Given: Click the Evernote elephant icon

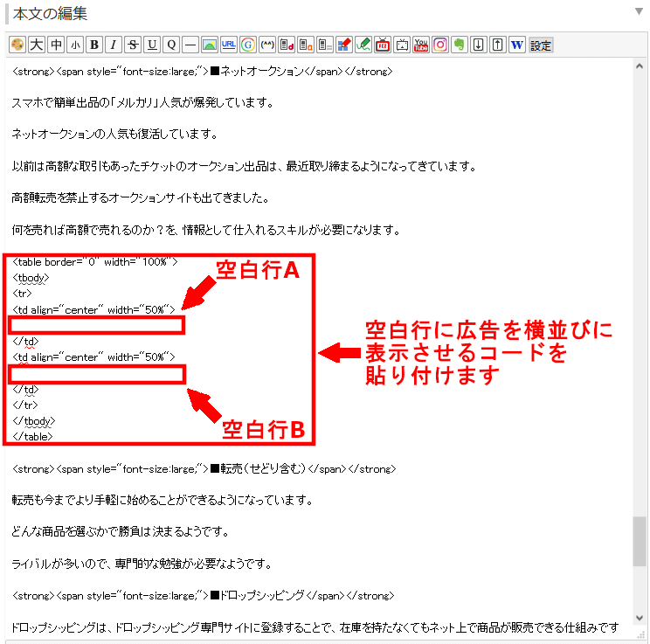Looking at the screenshot, I should (x=460, y=45).
